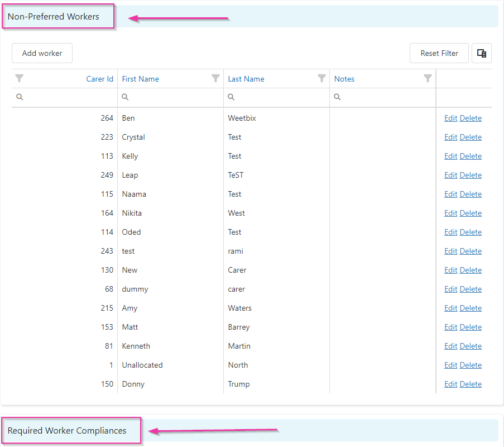This screenshot has height=447, width=504.
Task: Open the column chooser icon
Action: pyautogui.click(x=481, y=53)
